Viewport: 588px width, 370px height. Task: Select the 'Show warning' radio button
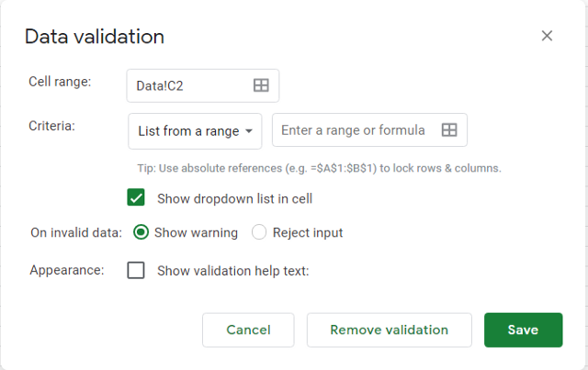click(141, 232)
